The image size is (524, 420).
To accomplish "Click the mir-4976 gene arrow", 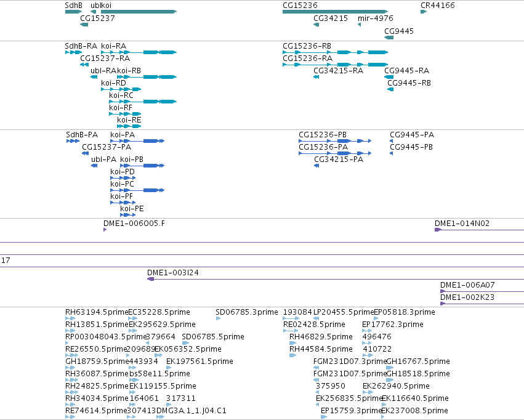I will tap(359, 25).
